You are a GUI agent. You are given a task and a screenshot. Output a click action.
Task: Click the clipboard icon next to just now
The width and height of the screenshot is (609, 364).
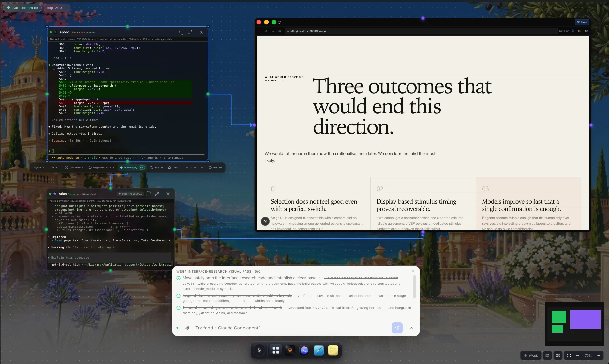[573, 31]
